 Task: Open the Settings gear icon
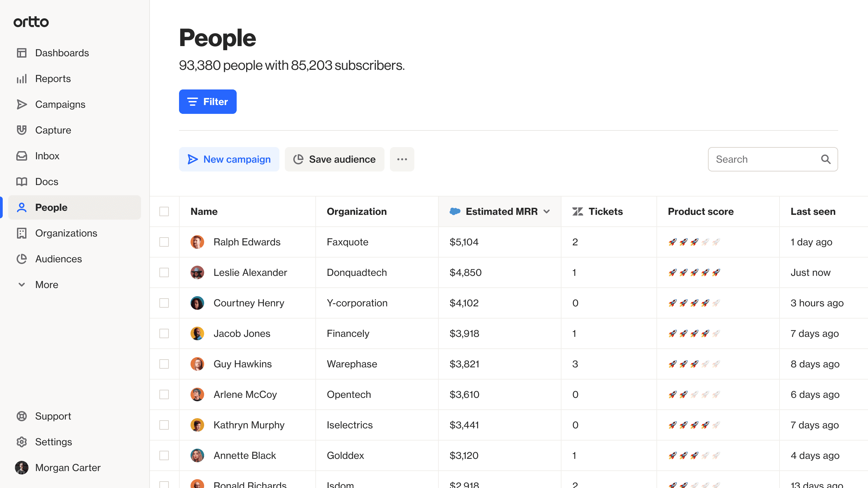click(x=22, y=442)
